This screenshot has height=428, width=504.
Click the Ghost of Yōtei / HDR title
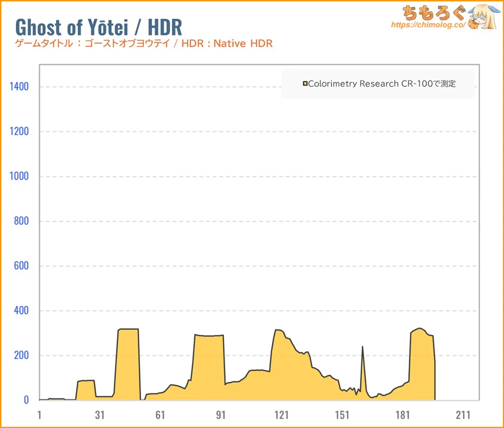(98, 27)
